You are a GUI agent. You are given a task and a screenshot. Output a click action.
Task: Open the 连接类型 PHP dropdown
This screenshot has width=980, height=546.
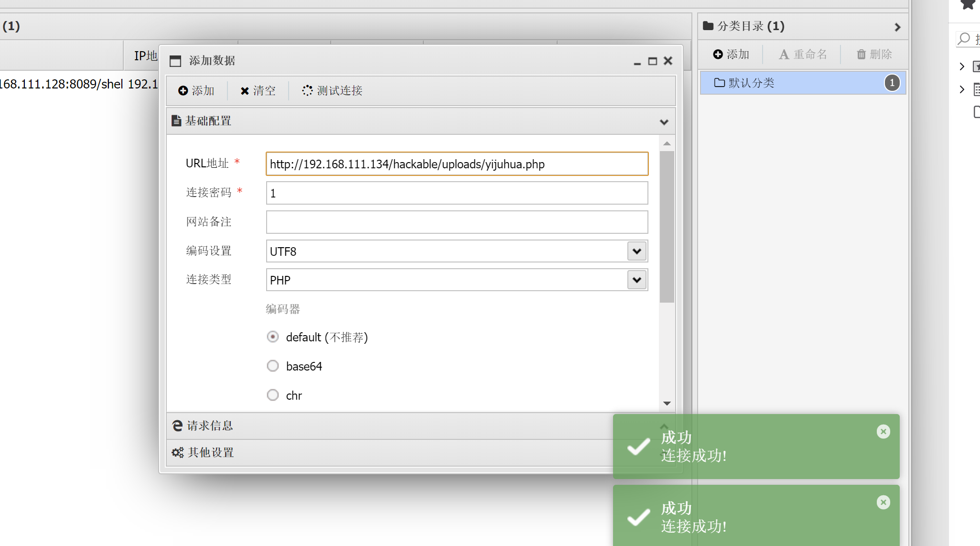click(x=636, y=280)
